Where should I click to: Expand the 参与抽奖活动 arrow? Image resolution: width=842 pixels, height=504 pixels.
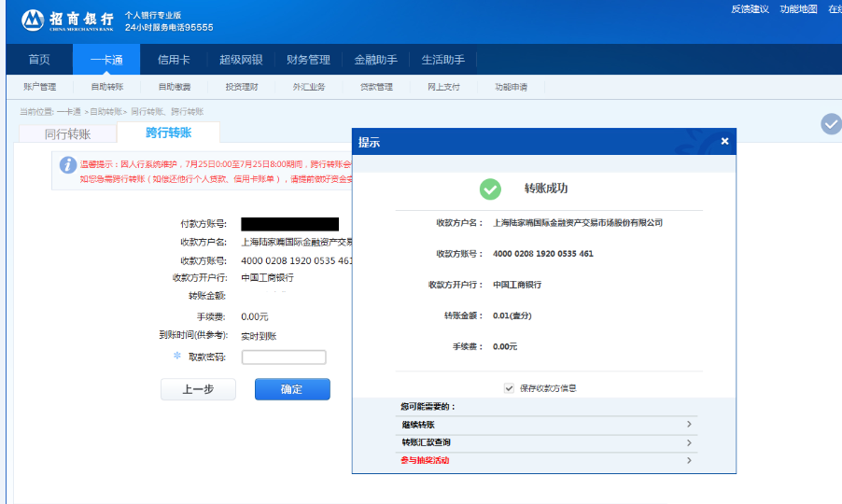(x=689, y=460)
